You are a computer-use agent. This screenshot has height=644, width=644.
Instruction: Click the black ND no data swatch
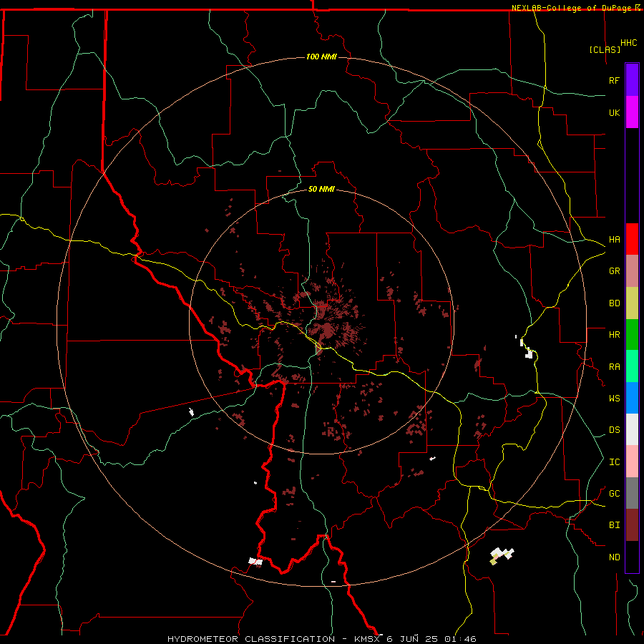[x=632, y=557]
